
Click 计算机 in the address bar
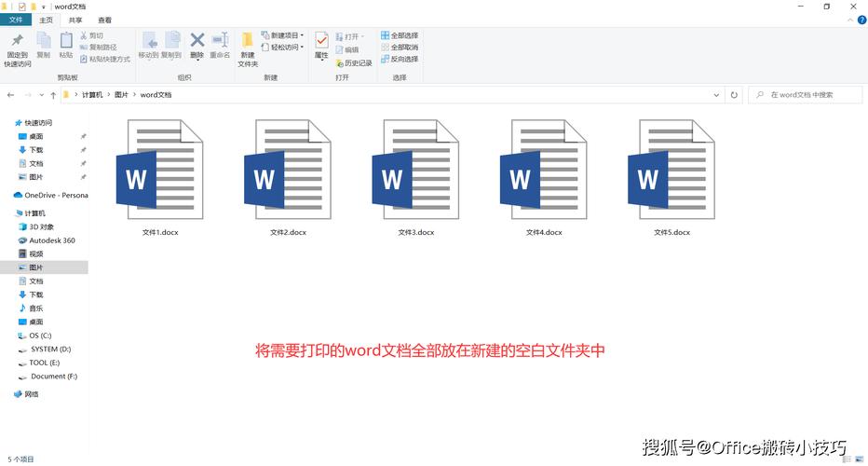coord(92,95)
